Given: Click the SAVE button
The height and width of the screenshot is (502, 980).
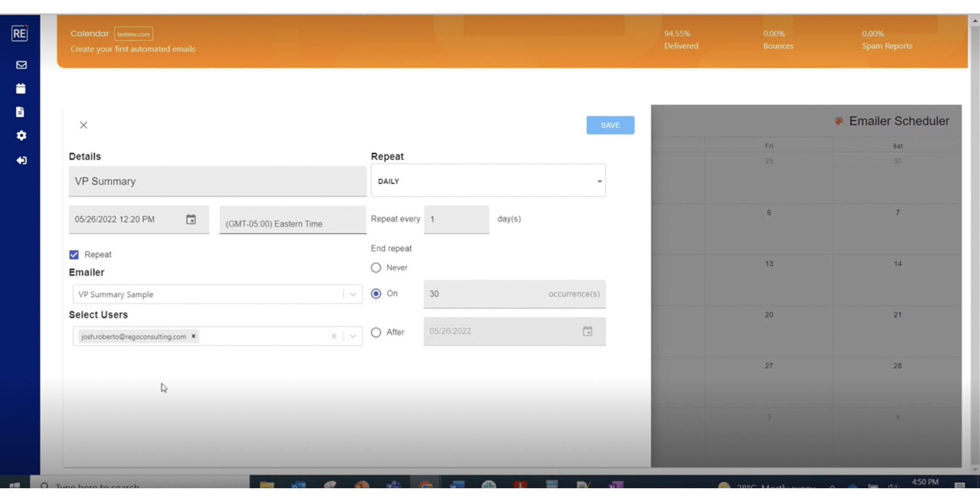Looking at the screenshot, I should coord(610,125).
